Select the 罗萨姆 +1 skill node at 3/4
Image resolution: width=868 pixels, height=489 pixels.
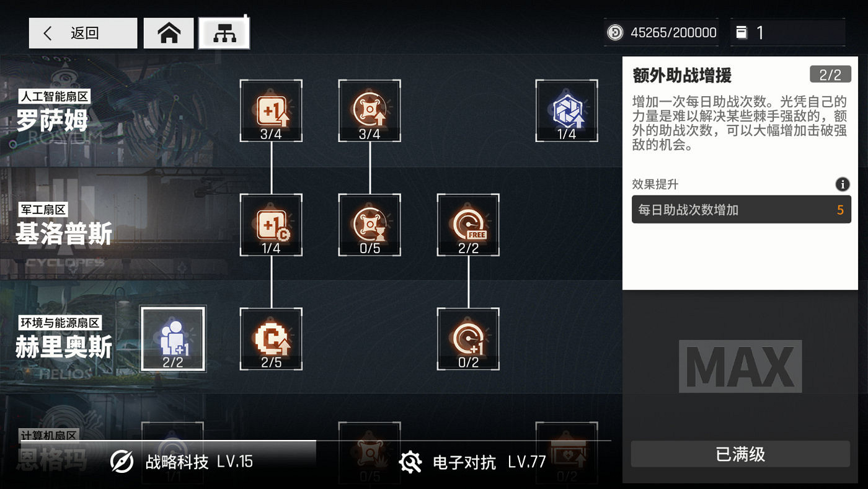(x=271, y=111)
